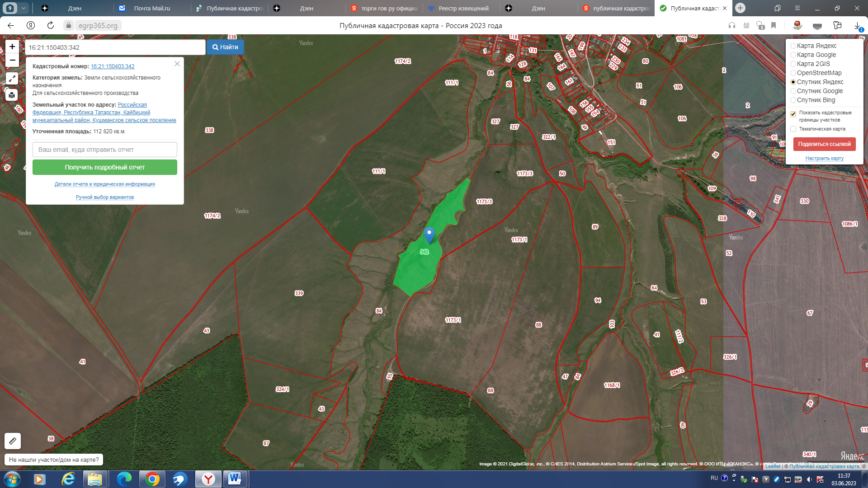This screenshot has height=488, width=868.
Task: Select Карта Яндекс map layer
Action: pyautogui.click(x=793, y=46)
